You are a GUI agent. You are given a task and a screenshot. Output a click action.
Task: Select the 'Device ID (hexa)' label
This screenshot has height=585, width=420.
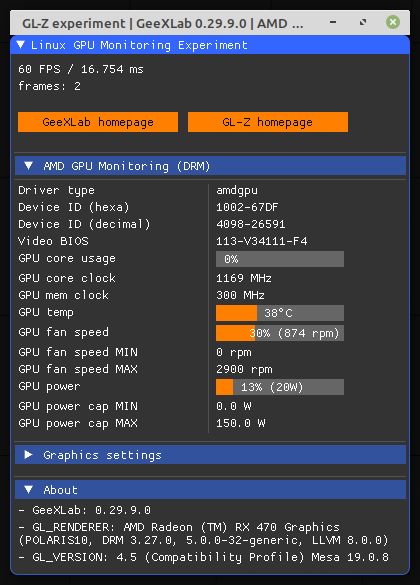pos(73,207)
